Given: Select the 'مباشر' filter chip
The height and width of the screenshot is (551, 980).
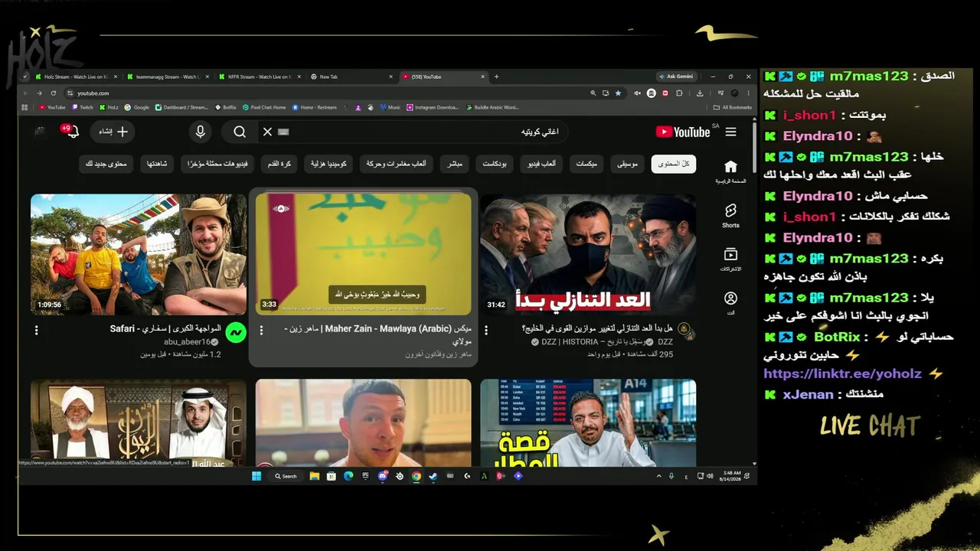Looking at the screenshot, I should click(455, 164).
